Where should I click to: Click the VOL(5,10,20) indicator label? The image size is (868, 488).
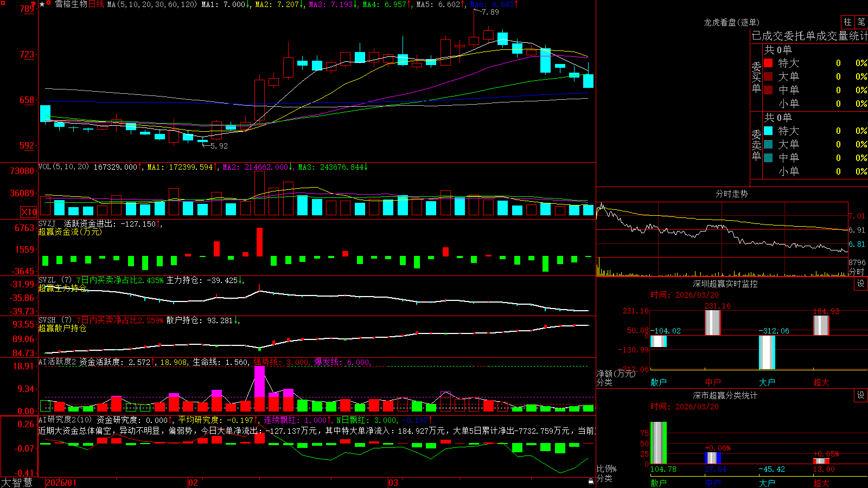tap(63, 166)
